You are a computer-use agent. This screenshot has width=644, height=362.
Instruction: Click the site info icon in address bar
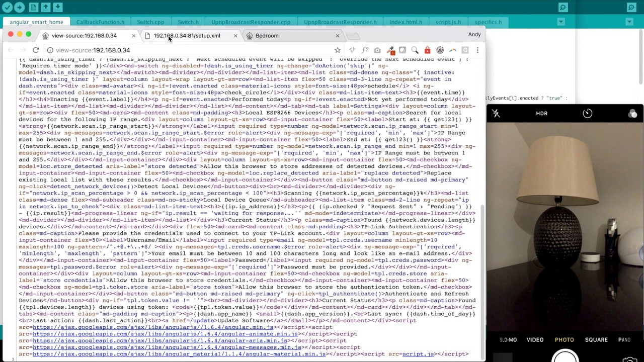click(50, 50)
